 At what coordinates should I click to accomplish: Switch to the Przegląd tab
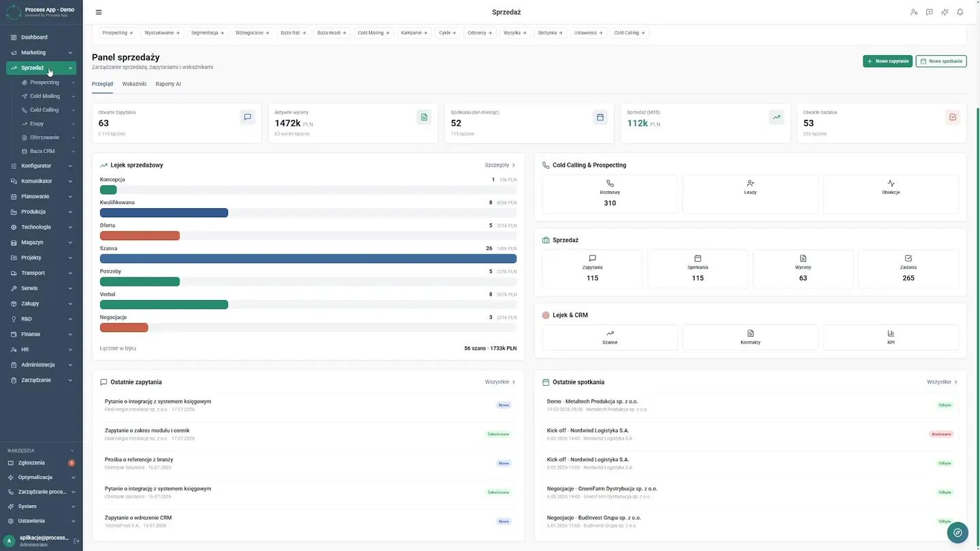click(x=103, y=84)
